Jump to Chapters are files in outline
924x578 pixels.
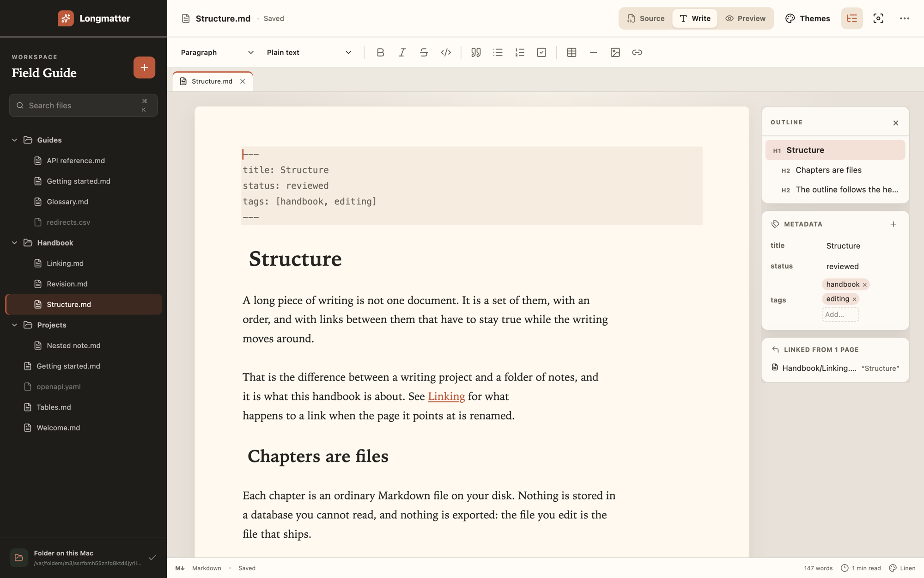tap(835, 170)
